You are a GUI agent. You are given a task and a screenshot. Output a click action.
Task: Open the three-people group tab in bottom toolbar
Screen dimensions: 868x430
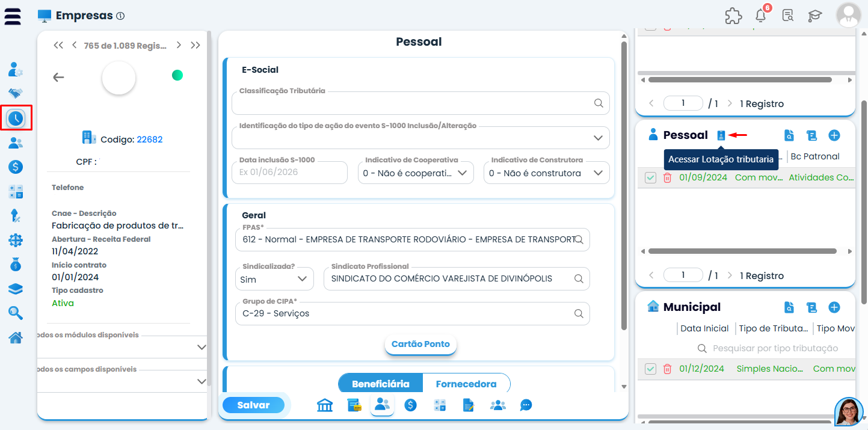pyautogui.click(x=497, y=405)
